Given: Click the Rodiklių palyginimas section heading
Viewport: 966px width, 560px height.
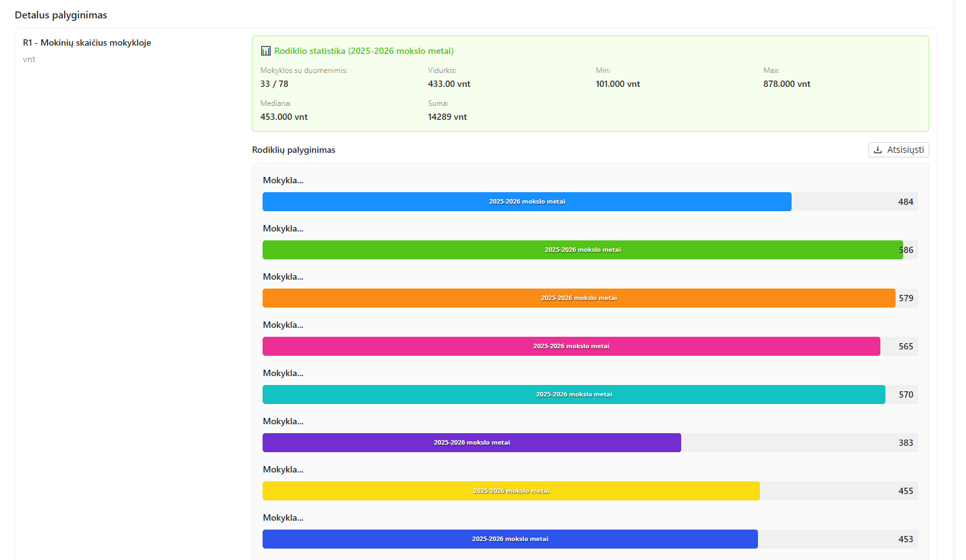Looking at the screenshot, I should [294, 150].
